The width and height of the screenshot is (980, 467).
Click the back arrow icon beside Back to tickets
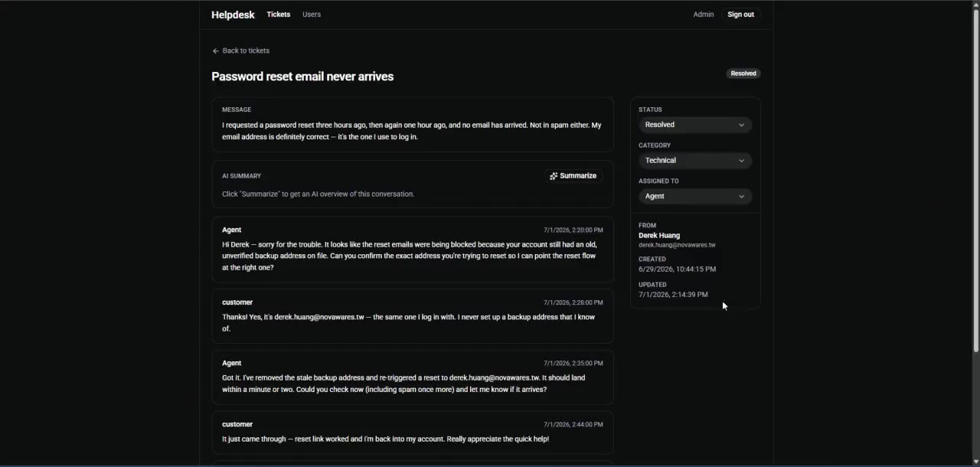coord(216,51)
